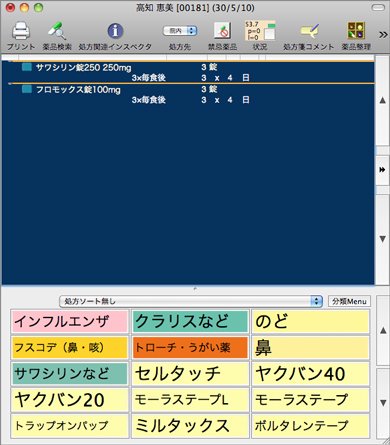
Task: Select the クラリスなど preset
Action: pos(190,322)
